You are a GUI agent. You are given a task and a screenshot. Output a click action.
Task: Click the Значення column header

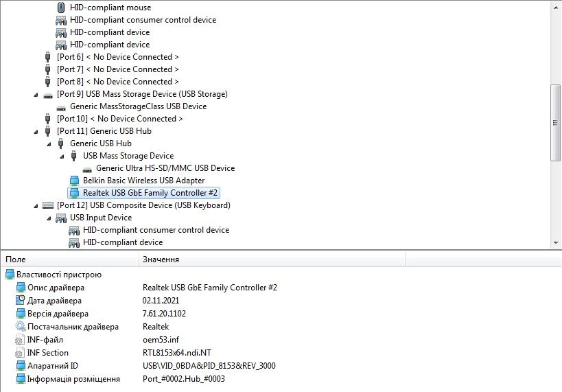(x=272, y=260)
